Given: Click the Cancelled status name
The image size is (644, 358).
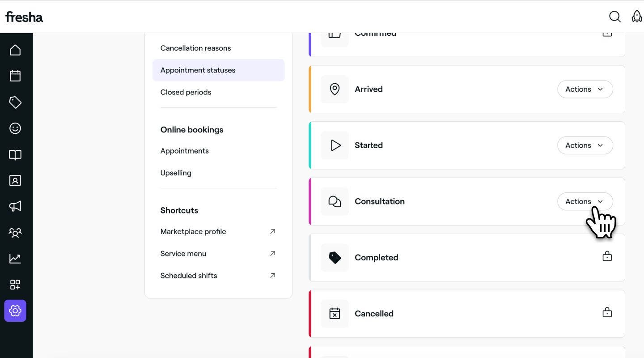Looking at the screenshot, I should click(x=374, y=314).
